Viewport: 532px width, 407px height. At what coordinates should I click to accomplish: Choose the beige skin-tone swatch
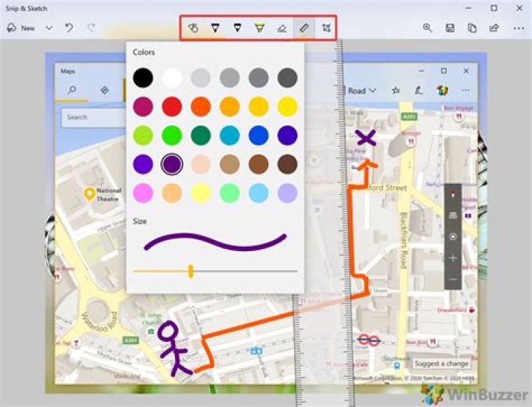point(201,164)
